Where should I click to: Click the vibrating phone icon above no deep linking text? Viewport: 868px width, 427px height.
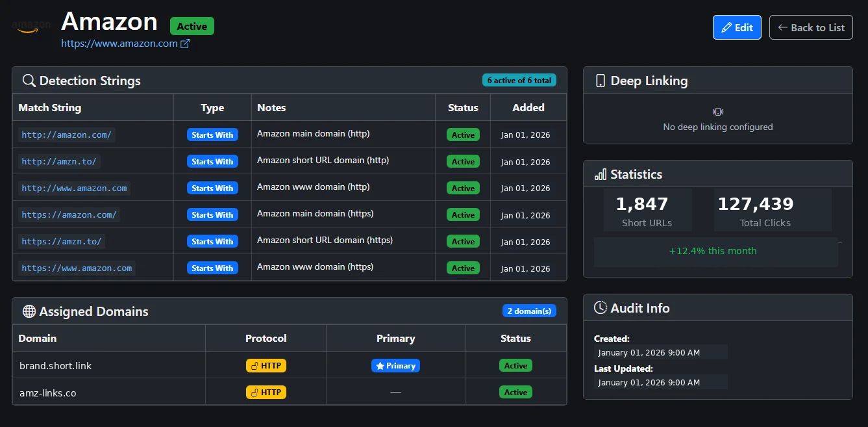pyautogui.click(x=717, y=112)
